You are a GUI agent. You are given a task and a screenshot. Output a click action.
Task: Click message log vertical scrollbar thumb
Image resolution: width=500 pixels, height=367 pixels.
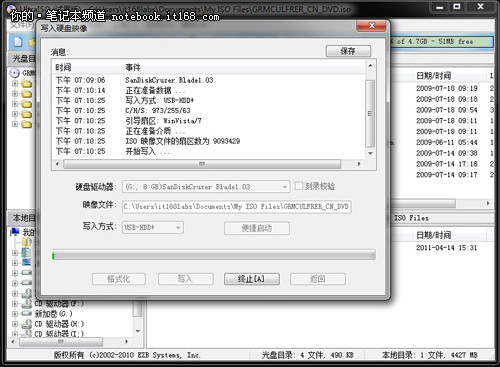coord(370,113)
